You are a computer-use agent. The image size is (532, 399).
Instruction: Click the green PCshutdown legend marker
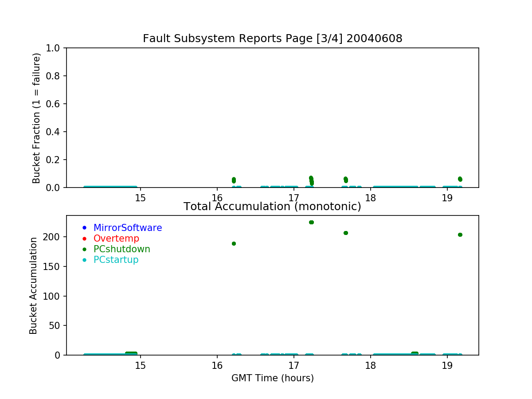click(84, 249)
